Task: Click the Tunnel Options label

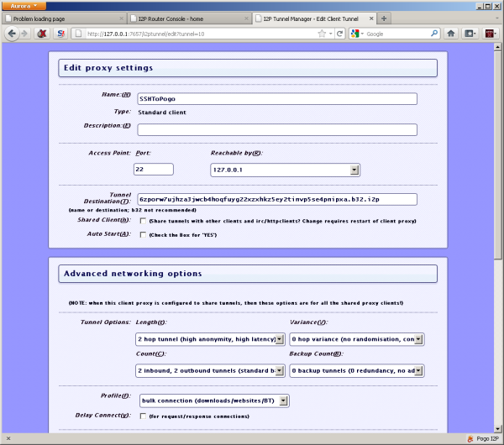Action: (x=106, y=322)
